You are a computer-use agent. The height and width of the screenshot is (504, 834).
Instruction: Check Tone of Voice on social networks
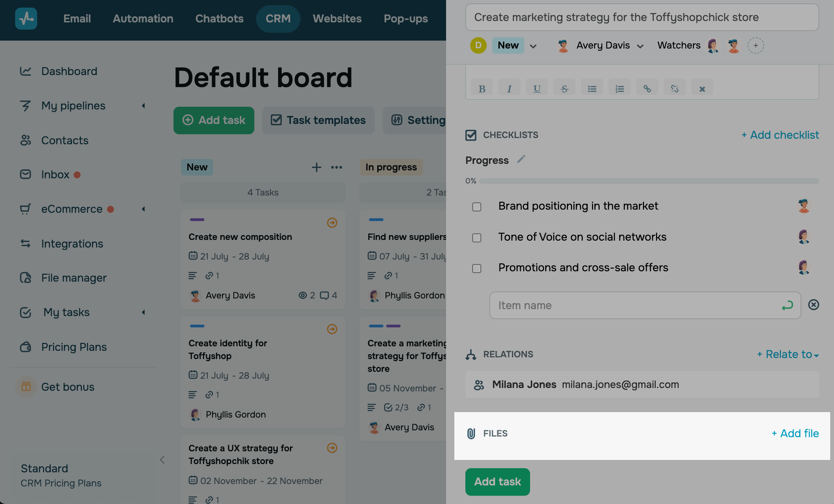[x=477, y=238]
